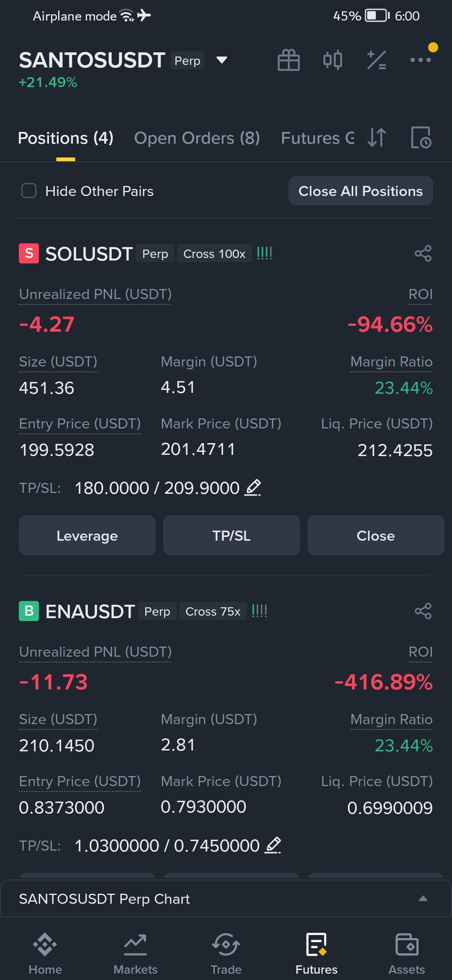Tap the sort positions arrows icon
The image size is (452, 980).
(377, 137)
